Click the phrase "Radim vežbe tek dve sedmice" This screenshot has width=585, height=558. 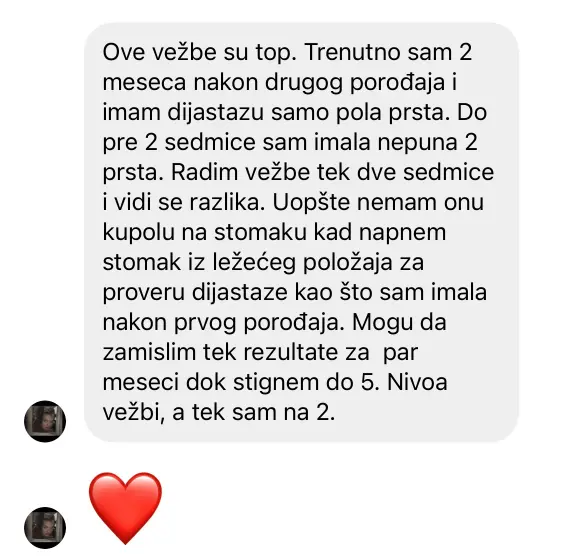click(x=332, y=173)
